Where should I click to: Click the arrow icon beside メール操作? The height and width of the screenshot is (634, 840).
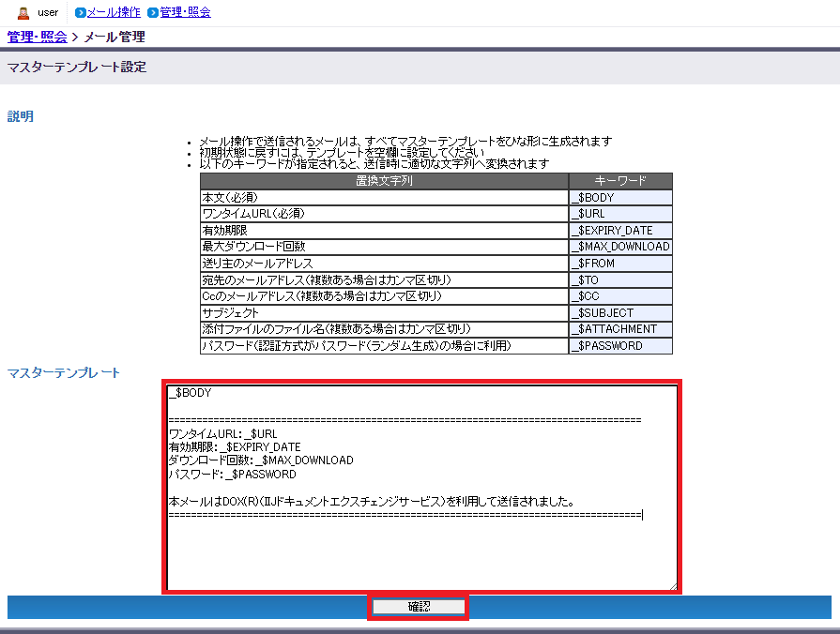click(x=81, y=13)
